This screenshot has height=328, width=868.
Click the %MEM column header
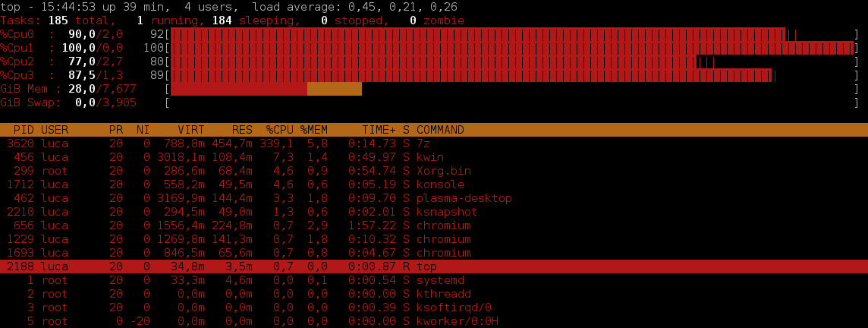pos(313,130)
